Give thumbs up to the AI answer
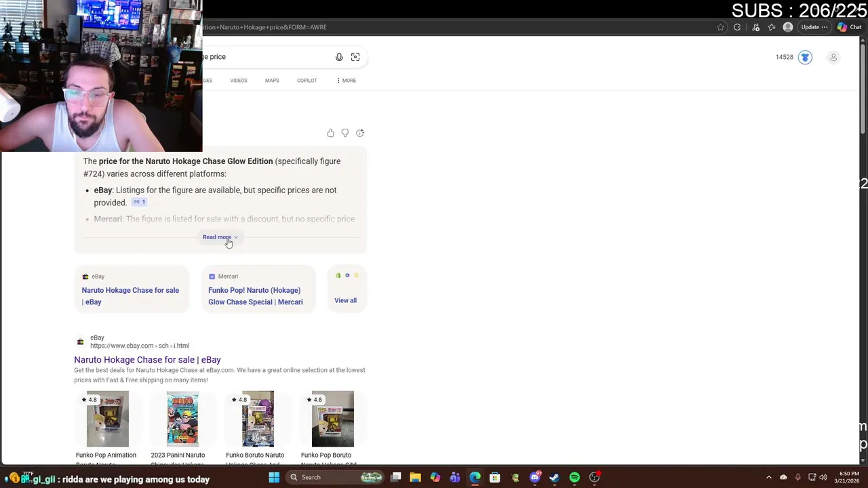The width and height of the screenshot is (868, 488). [x=330, y=133]
